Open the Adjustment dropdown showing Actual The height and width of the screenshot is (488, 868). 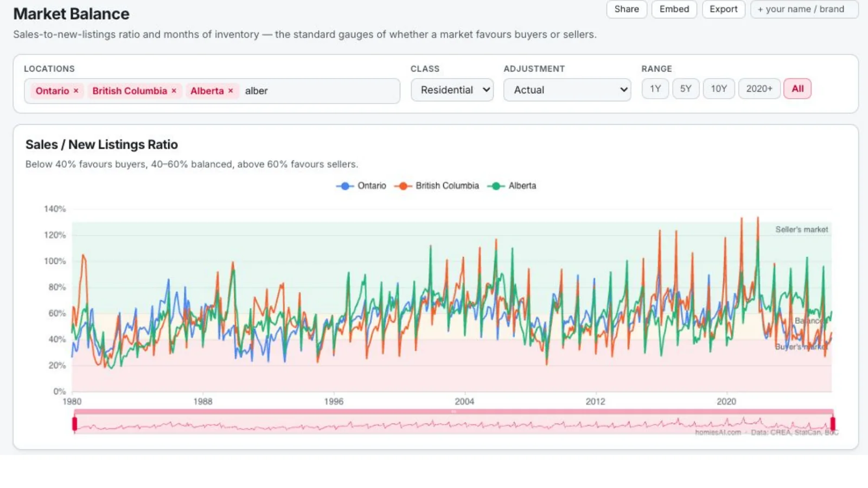tap(567, 90)
